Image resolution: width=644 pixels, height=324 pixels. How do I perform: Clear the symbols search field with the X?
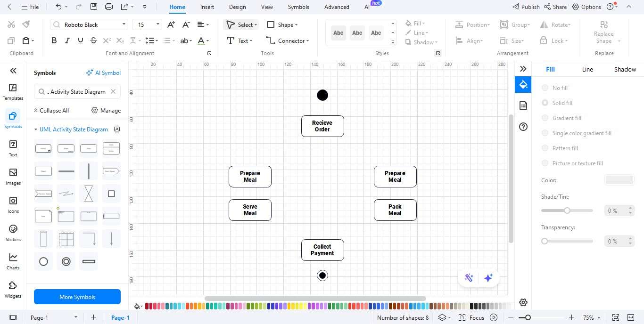[x=113, y=91]
